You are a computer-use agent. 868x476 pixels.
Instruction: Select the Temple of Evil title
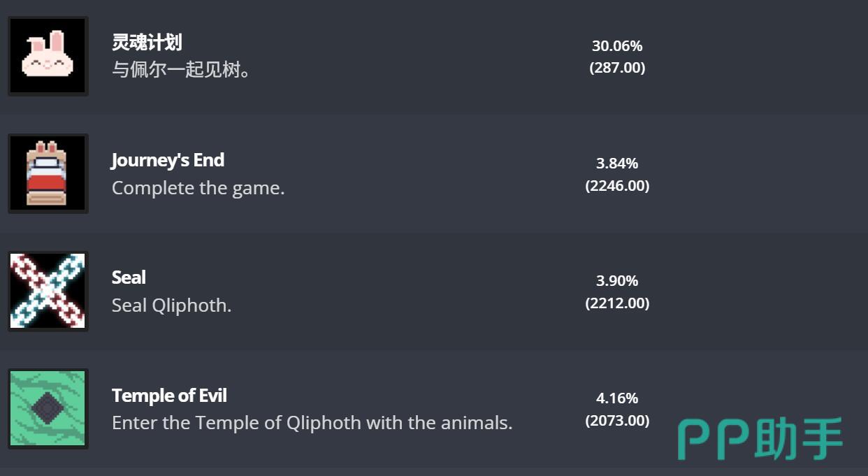point(169,396)
